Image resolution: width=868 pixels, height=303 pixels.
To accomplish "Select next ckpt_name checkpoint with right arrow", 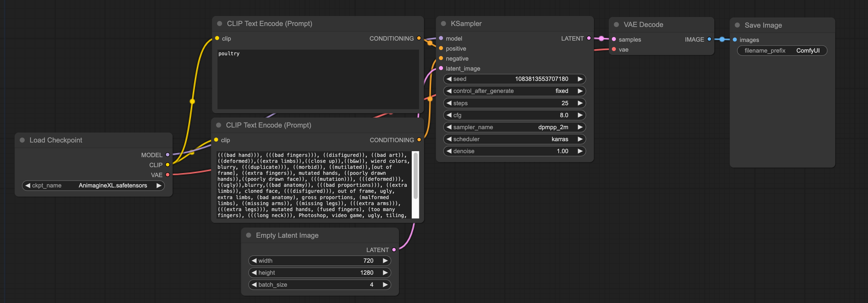I will [x=159, y=185].
